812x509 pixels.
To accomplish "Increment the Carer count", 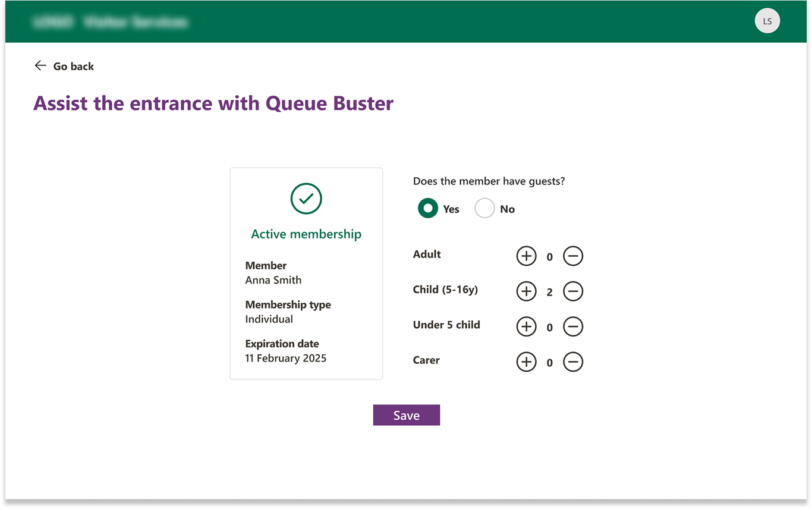I will 526,362.
